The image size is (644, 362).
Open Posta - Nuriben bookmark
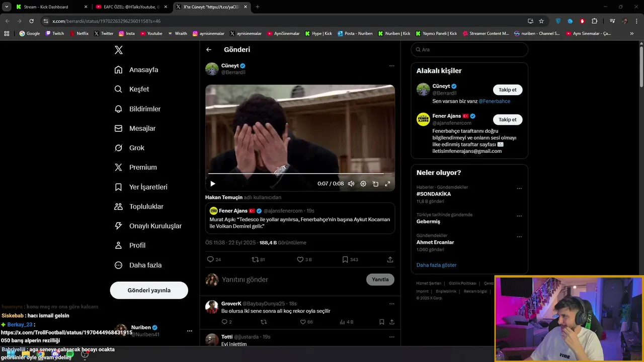click(x=355, y=34)
